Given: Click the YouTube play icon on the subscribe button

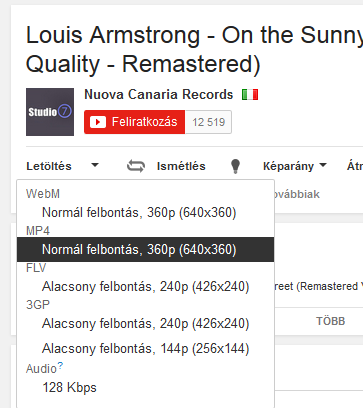Looking at the screenshot, I should 98,122.
